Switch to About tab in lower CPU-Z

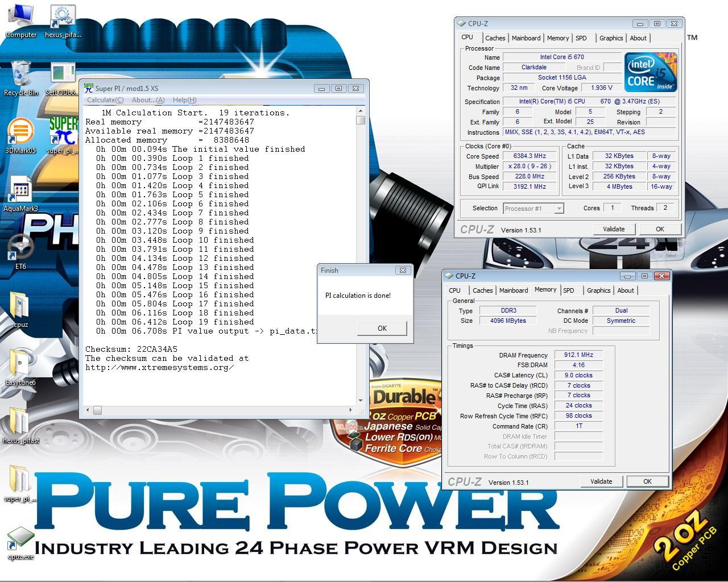[626, 290]
